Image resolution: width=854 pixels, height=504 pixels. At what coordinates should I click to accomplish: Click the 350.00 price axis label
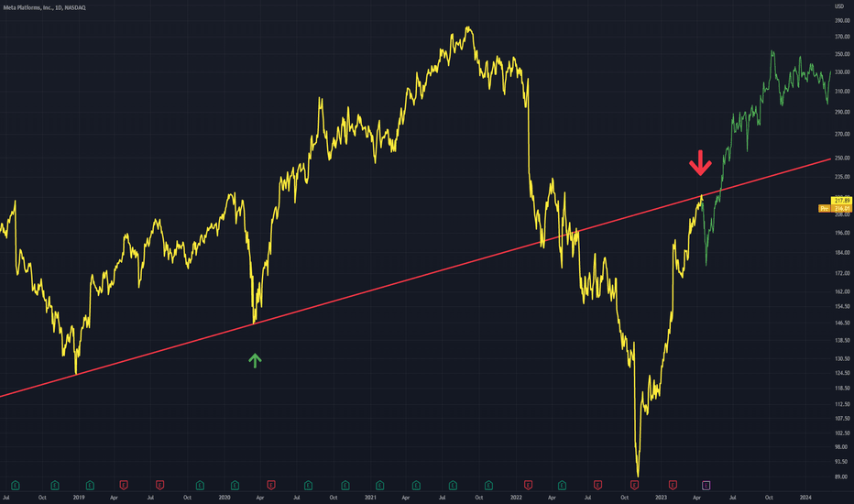coord(842,54)
